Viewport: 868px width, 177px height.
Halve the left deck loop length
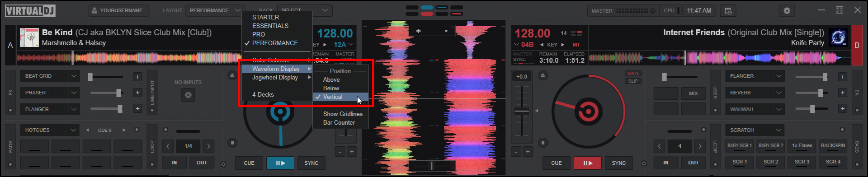point(168,146)
